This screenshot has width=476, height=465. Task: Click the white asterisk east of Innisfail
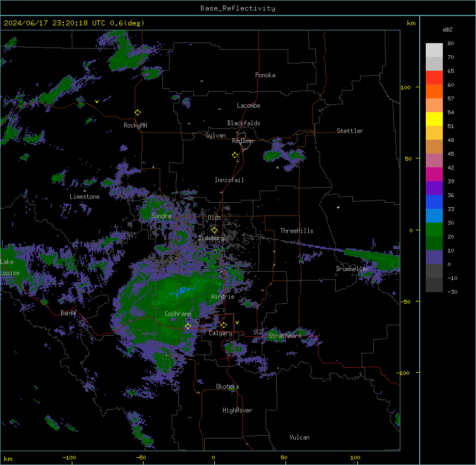(277, 168)
